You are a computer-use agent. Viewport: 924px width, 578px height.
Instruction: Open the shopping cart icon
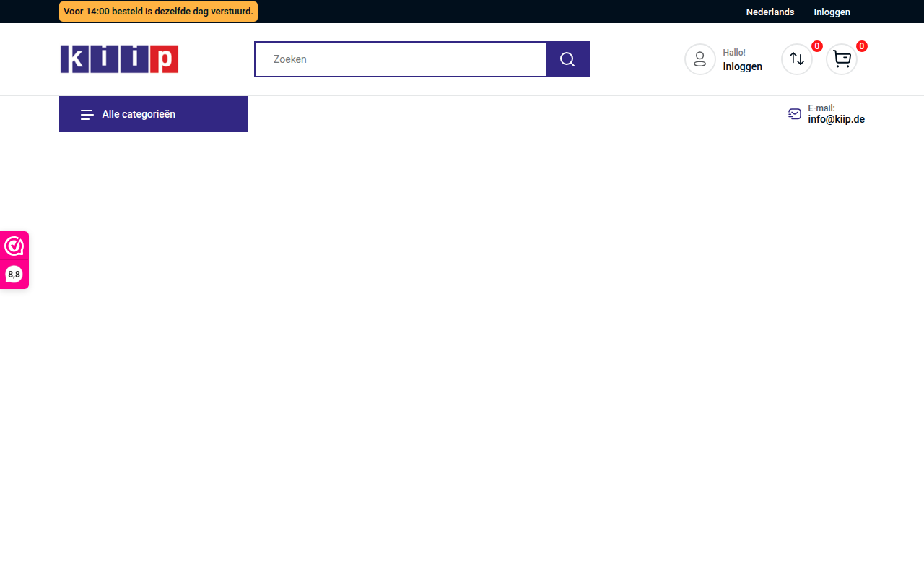842,59
